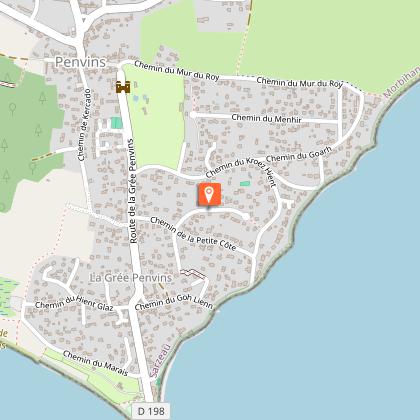Select Chemin du Marais street label
The height and width of the screenshot is (420, 420).
[95, 363]
